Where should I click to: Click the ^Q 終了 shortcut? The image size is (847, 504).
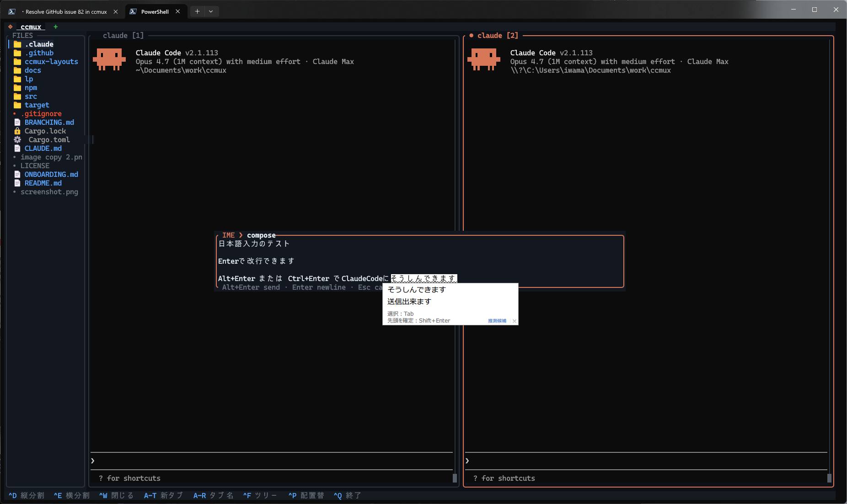click(348, 496)
